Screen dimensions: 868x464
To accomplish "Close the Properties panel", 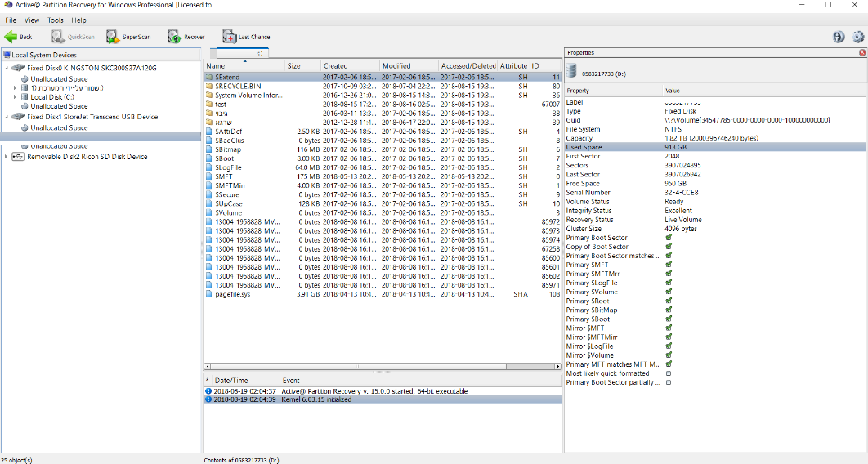I will pyautogui.click(x=862, y=52).
